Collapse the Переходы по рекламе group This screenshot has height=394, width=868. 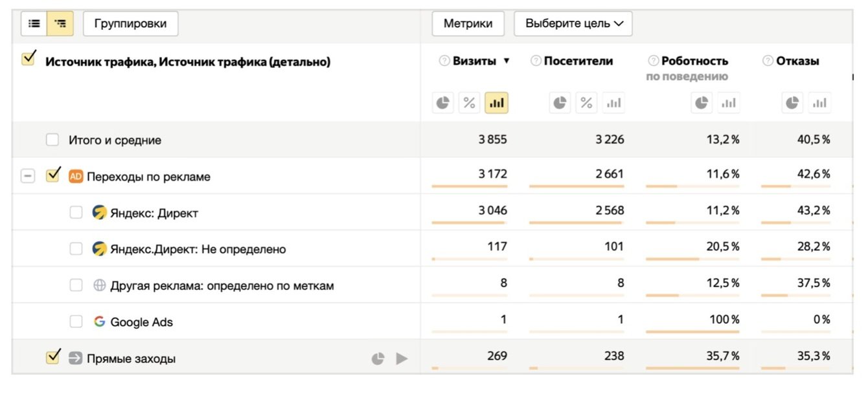(27, 176)
